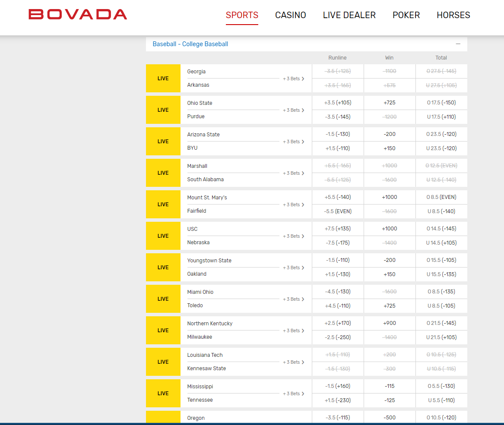Bet USC to win at +1000
The image size is (504, 425).
point(390,229)
